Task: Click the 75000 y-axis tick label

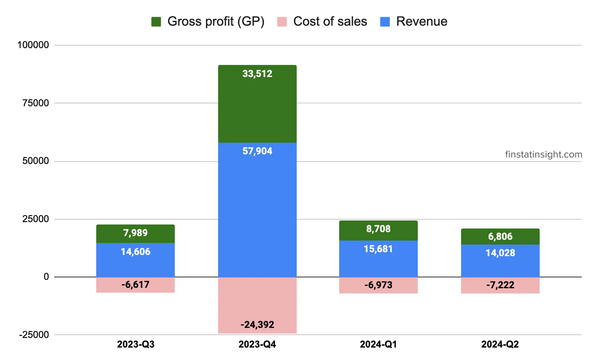Action: [36, 103]
